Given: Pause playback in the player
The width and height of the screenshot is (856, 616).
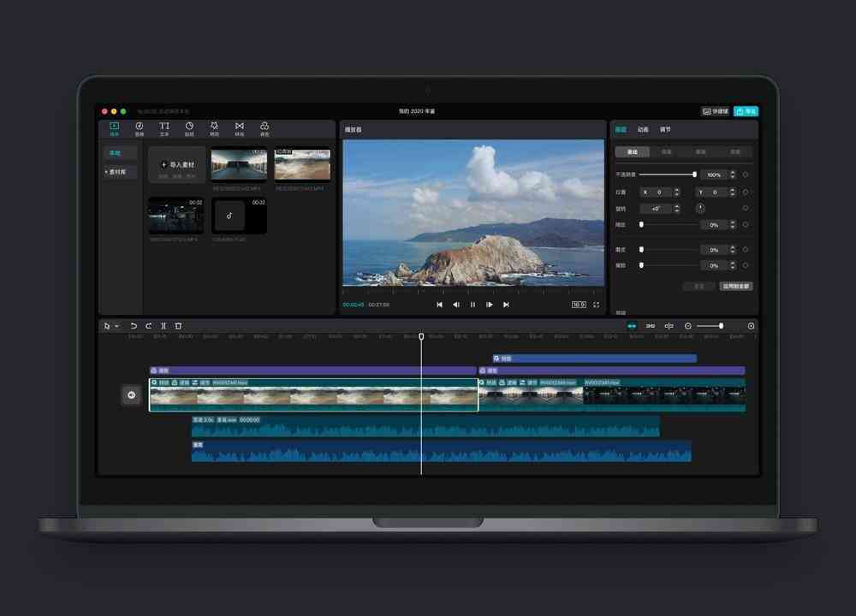Looking at the screenshot, I should 473,305.
